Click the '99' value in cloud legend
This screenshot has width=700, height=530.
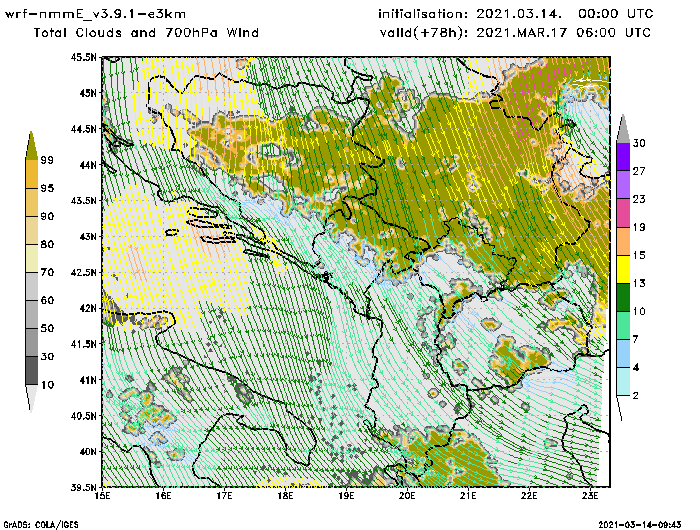[x=47, y=160]
